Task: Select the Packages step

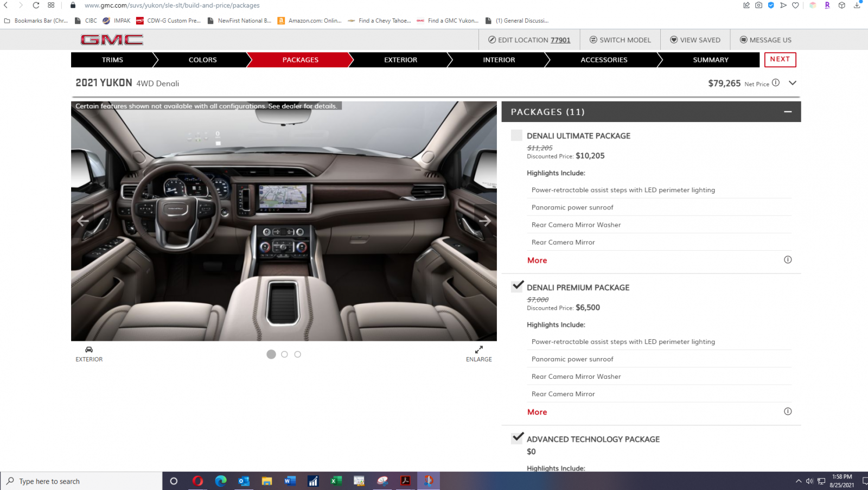Action: [x=300, y=60]
